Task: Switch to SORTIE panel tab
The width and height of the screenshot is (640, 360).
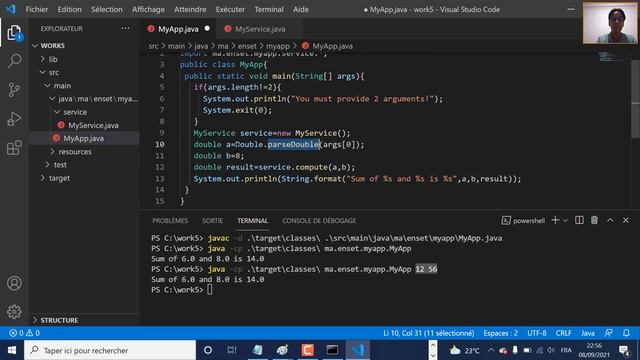Action: pos(213,220)
